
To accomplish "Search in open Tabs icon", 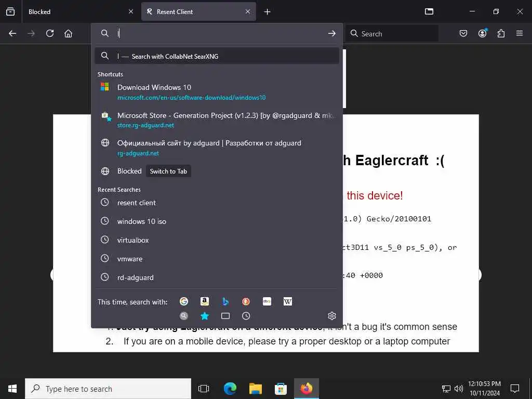I will (x=225, y=316).
